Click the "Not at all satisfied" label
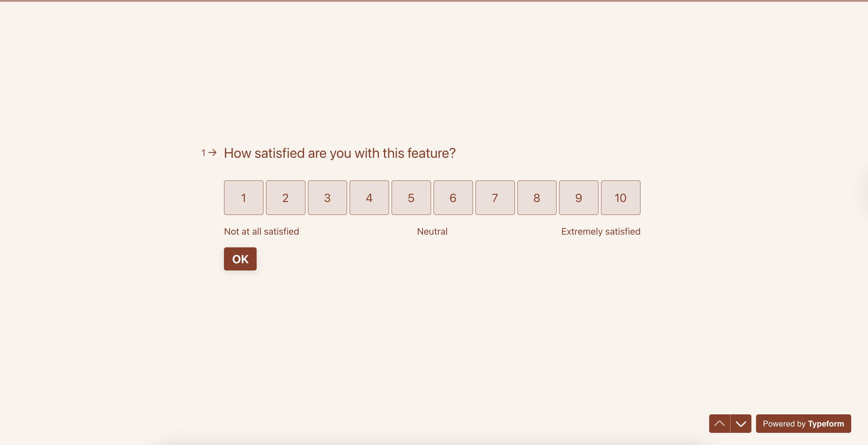Image resolution: width=868 pixels, height=445 pixels. (262, 231)
